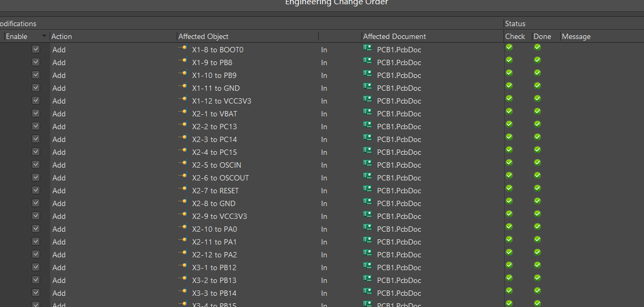
Task: Toggle the Enable checkbox for X2-1 to VBAT
Action: click(36, 113)
